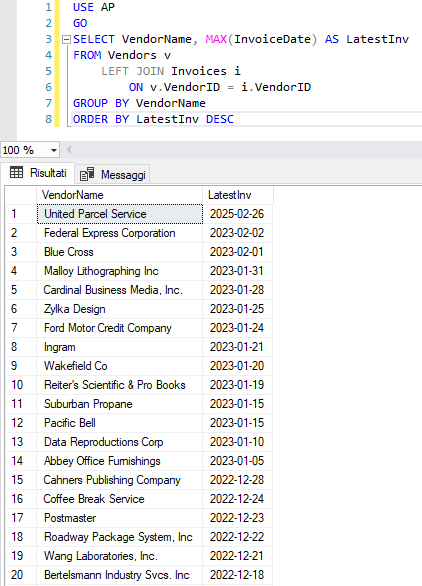
Task: Click the DESC keyword in query
Action: (220, 119)
